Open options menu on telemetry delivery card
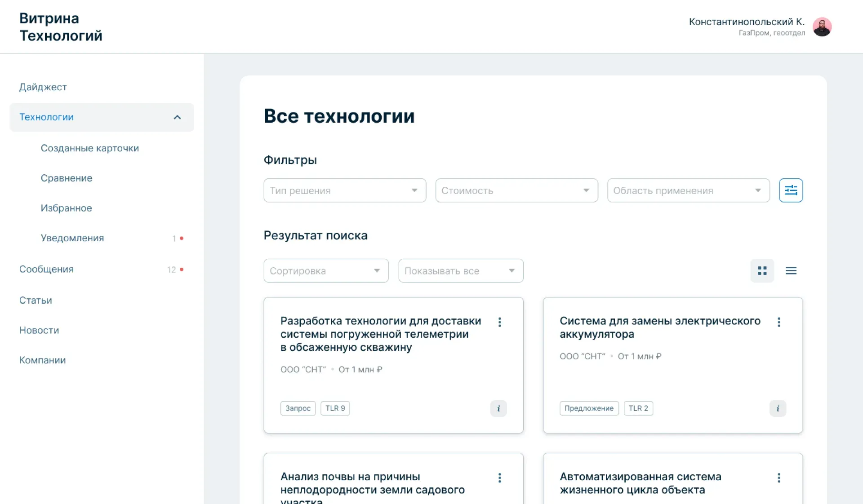 (x=499, y=322)
